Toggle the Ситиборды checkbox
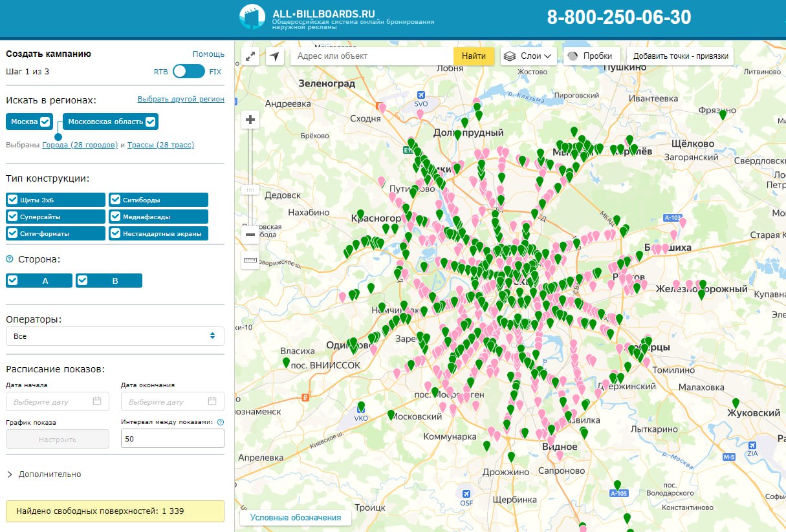This screenshot has width=786, height=532. coord(115,200)
